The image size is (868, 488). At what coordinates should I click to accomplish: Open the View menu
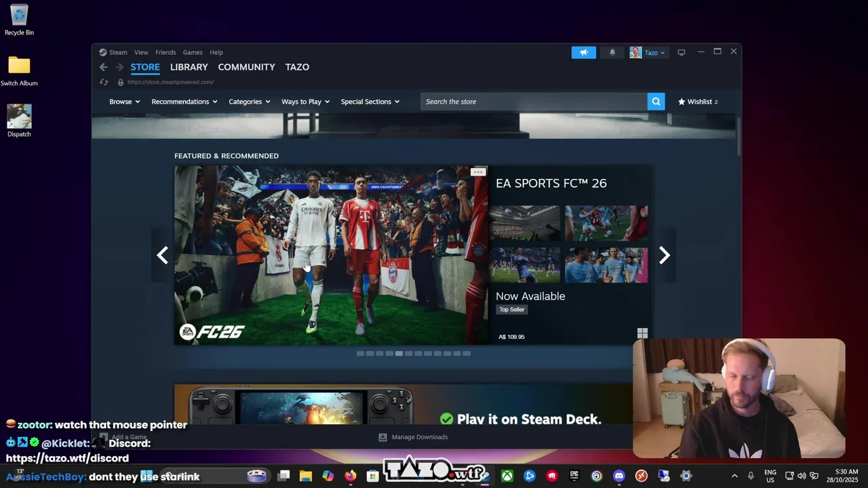point(141,52)
